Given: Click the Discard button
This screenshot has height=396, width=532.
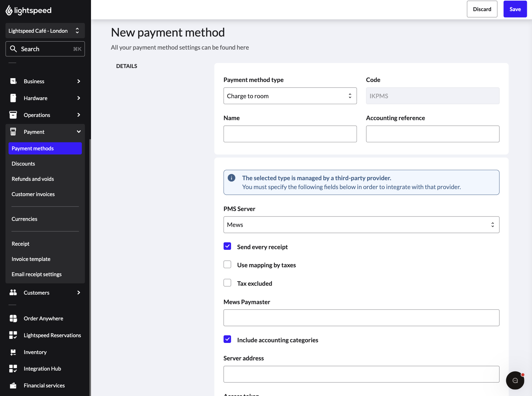Looking at the screenshot, I should pyautogui.click(x=482, y=9).
